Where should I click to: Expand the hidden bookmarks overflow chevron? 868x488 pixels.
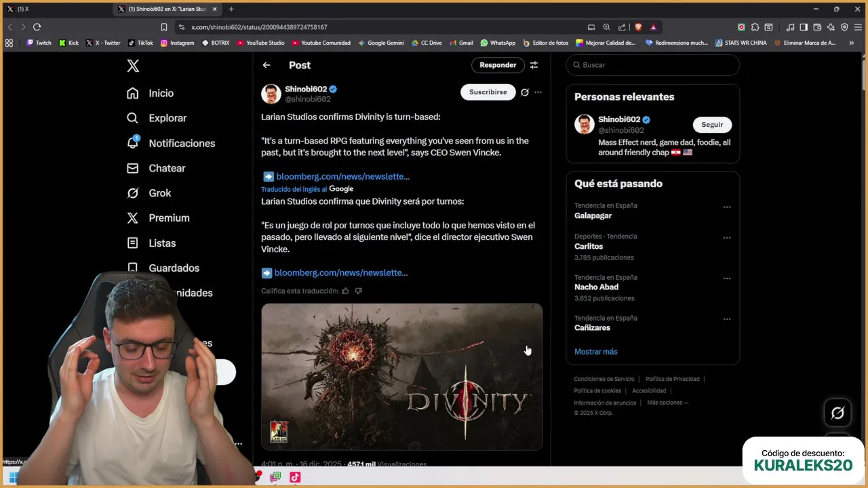click(x=851, y=43)
